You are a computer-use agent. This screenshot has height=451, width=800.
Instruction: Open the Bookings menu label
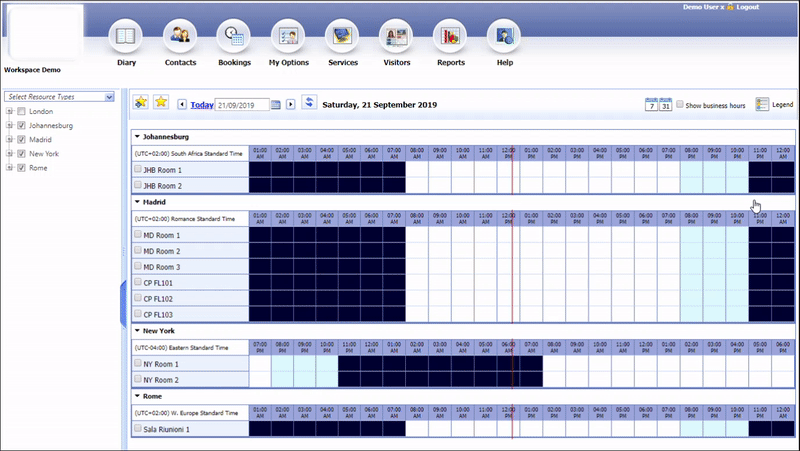pos(234,62)
